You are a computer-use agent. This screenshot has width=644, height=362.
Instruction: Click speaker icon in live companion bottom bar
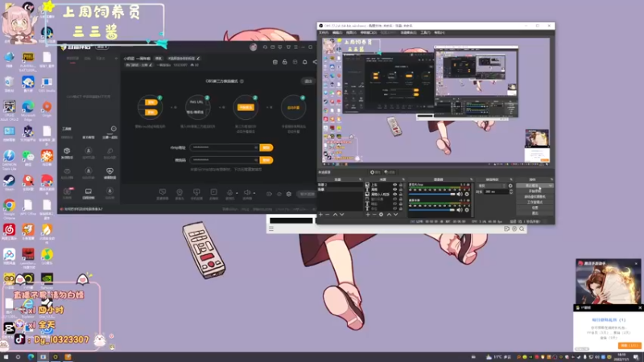pos(247,192)
